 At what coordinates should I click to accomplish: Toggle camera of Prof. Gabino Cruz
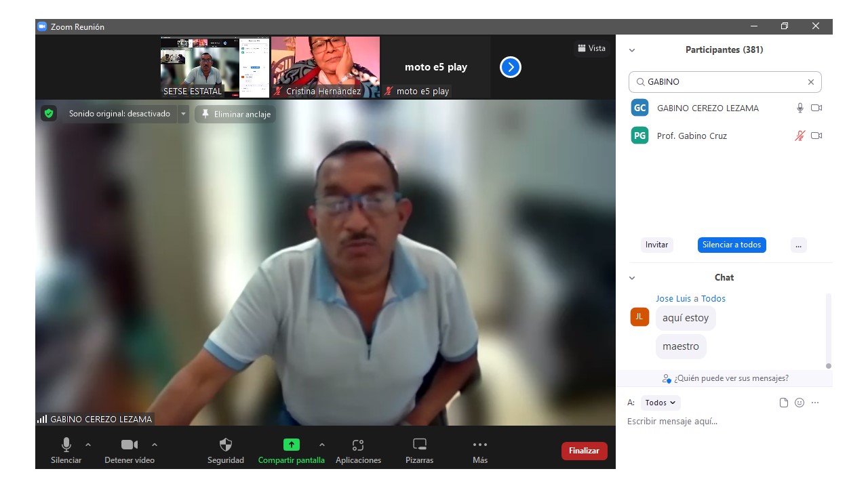[x=816, y=136]
